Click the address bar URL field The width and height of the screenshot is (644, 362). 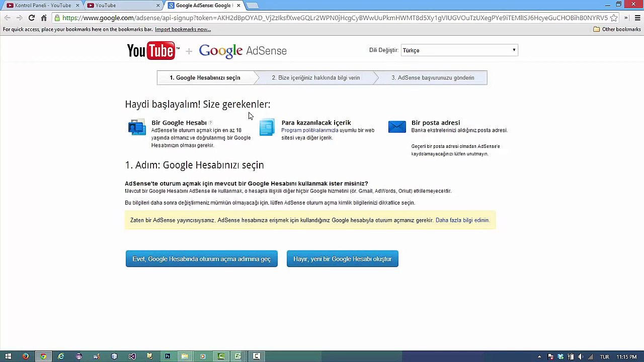pyautogui.click(x=335, y=18)
